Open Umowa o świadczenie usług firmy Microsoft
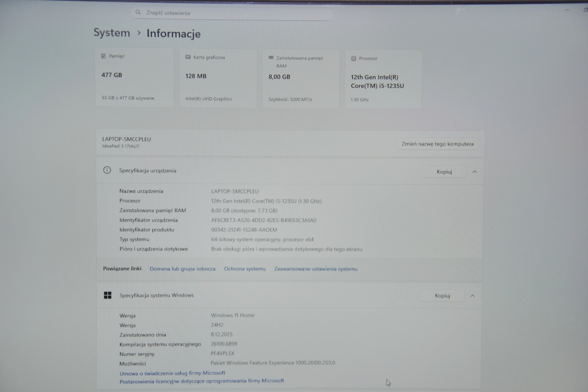 tap(172, 373)
